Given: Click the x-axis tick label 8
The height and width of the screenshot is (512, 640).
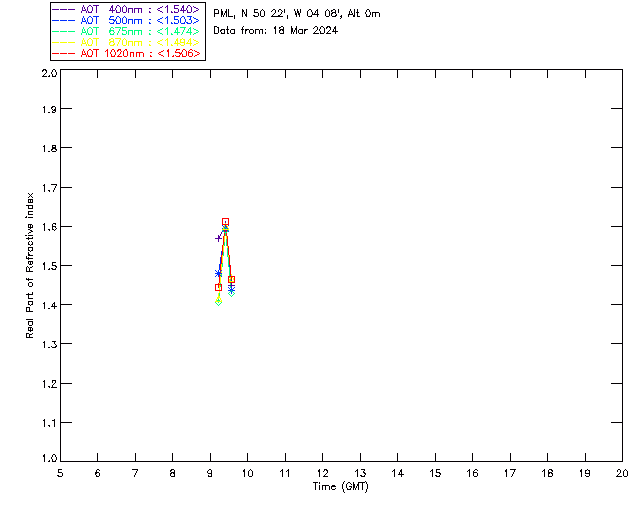Looking at the screenshot, I should (173, 473).
